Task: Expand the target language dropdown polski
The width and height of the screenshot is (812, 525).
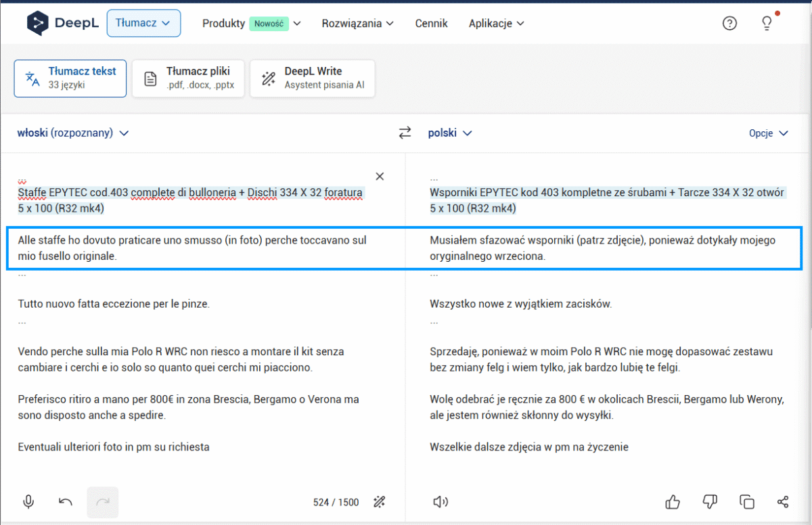Action: coord(450,133)
